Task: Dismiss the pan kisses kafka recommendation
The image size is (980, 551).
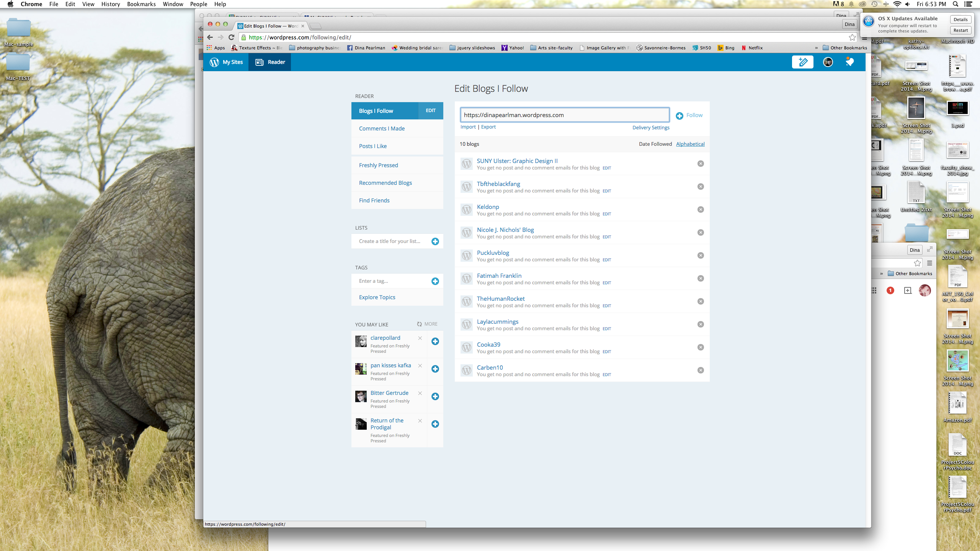Action: pos(420,365)
